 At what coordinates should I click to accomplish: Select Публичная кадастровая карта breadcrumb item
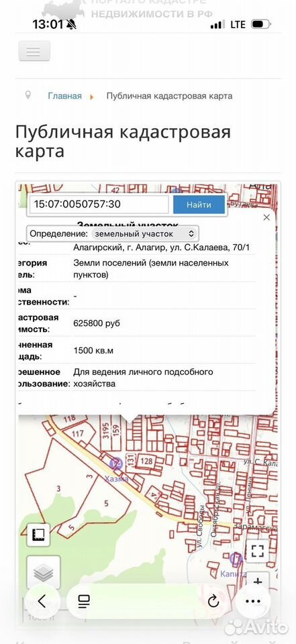(x=169, y=96)
